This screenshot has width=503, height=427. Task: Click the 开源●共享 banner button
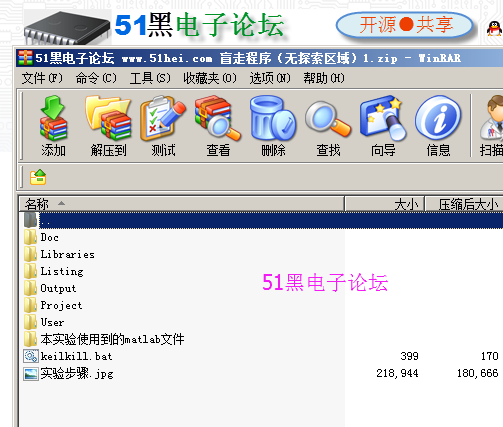point(405,25)
